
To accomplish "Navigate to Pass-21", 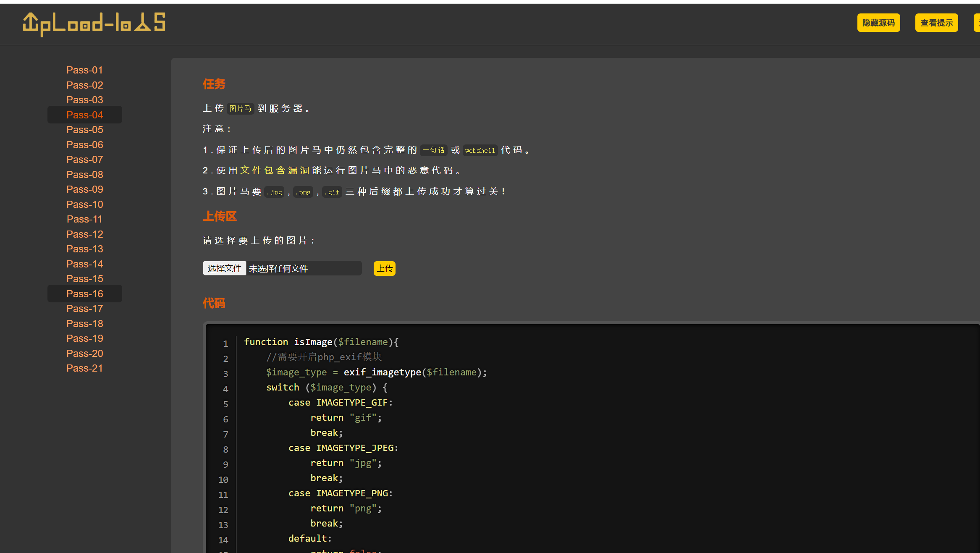I will 84,368.
